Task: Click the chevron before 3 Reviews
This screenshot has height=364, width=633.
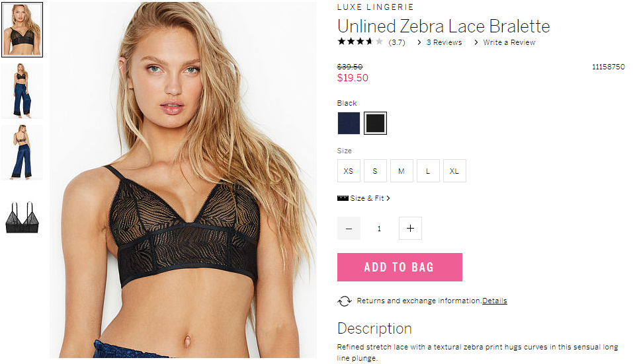Action: [x=419, y=42]
